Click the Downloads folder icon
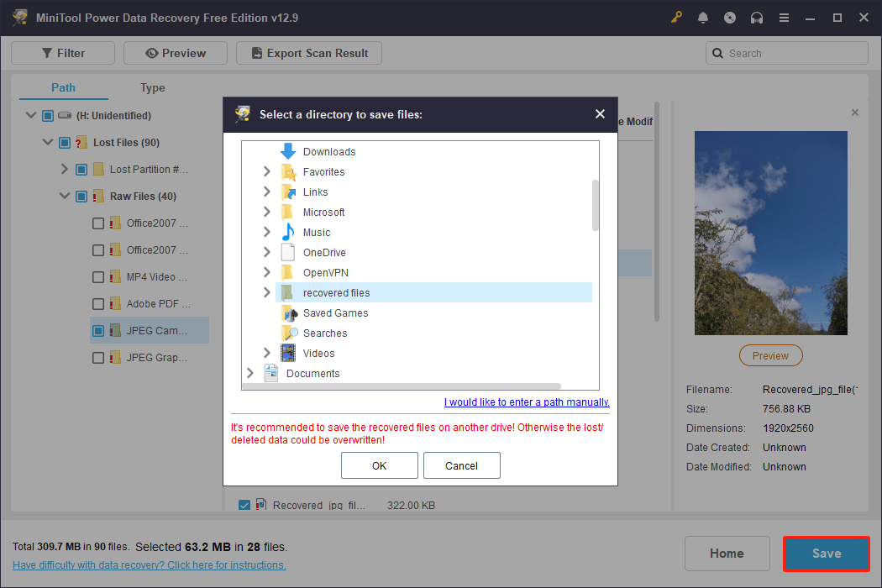Image resolution: width=882 pixels, height=588 pixels. tap(288, 151)
